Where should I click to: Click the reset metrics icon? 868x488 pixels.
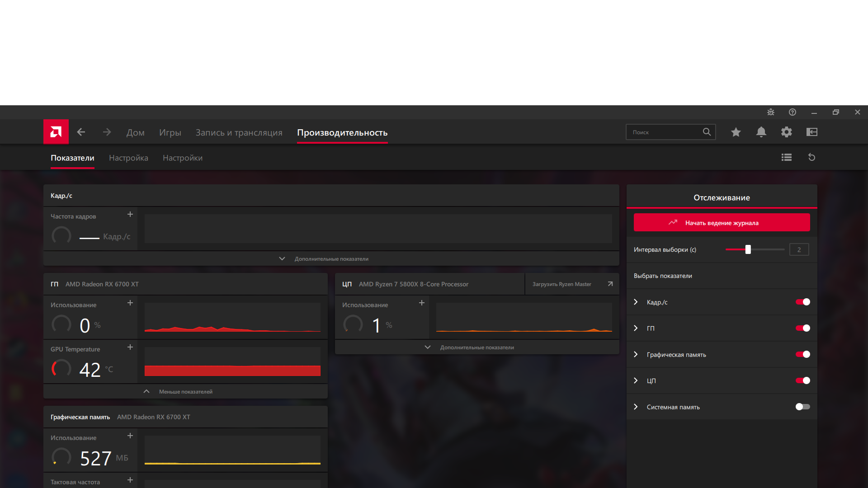pos(812,157)
